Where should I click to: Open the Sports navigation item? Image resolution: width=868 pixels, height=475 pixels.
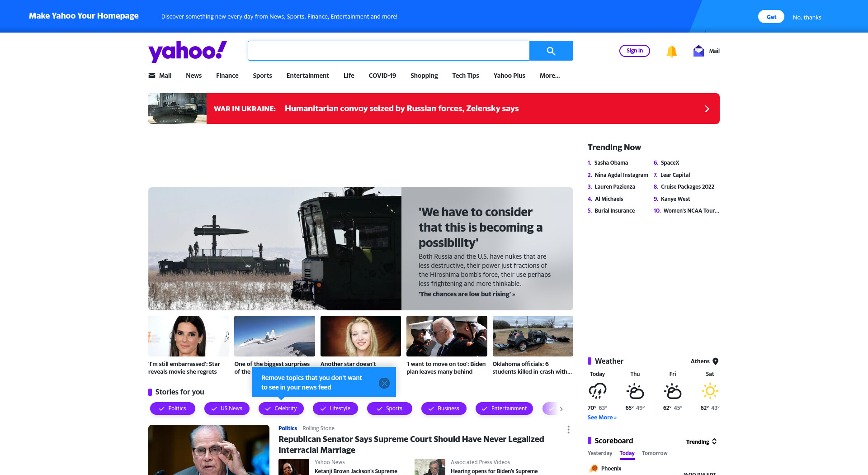point(263,76)
